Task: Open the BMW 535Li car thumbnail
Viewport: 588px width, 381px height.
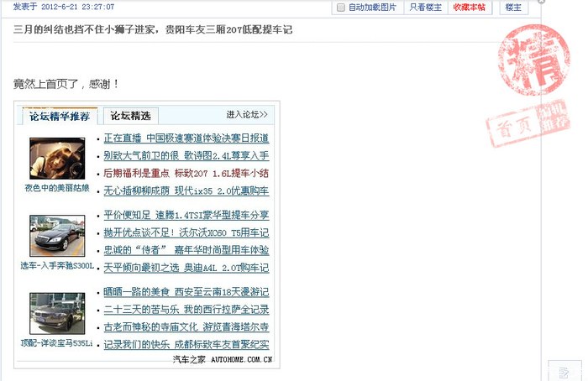Action: coord(57,314)
